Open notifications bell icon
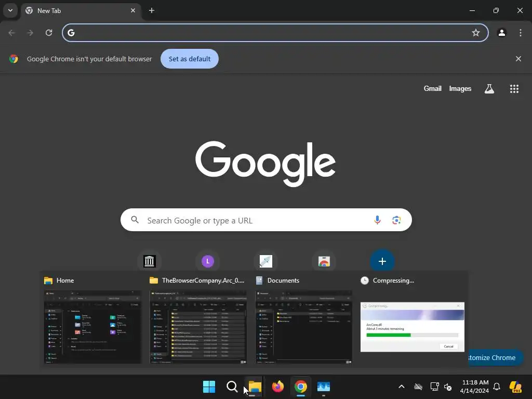532x399 pixels. pyautogui.click(x=497, y=387)
